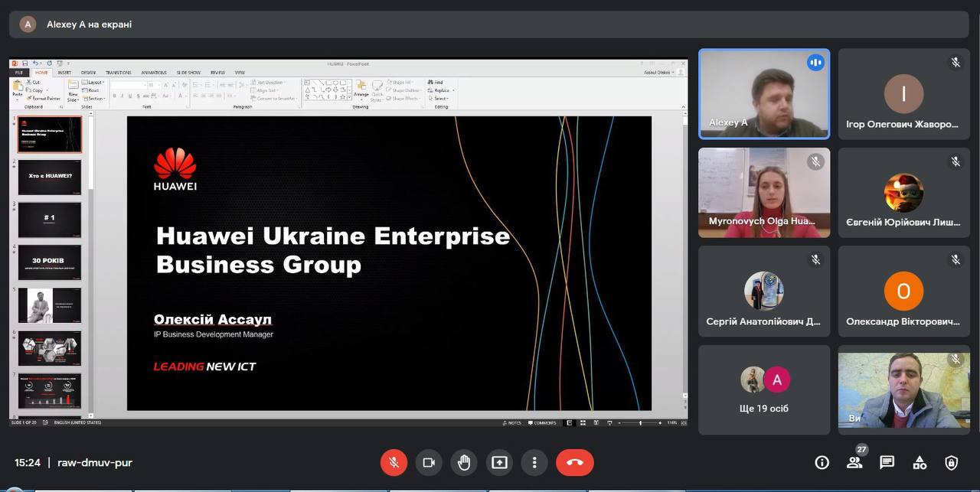980x492 pixels.
Task: Click the Євгеній Юрійович participant tile
Action: pyautogui.click(x=903, y=193)
